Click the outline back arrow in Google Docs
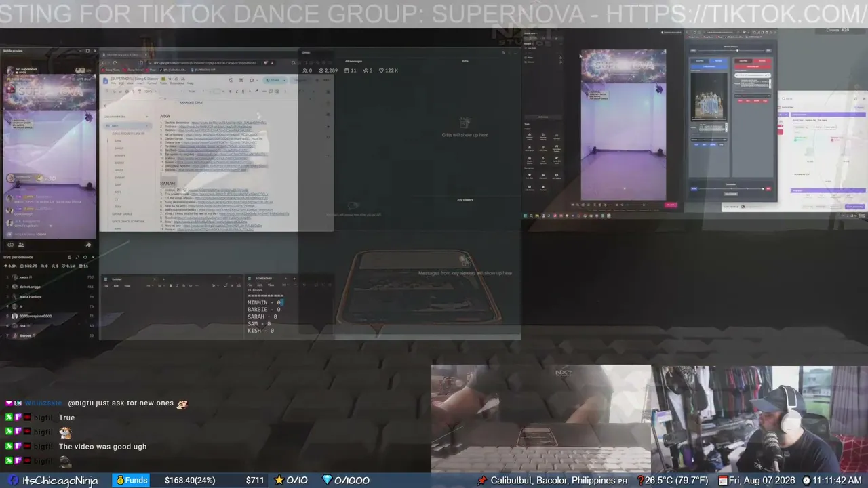 click(x=106, y=106)
